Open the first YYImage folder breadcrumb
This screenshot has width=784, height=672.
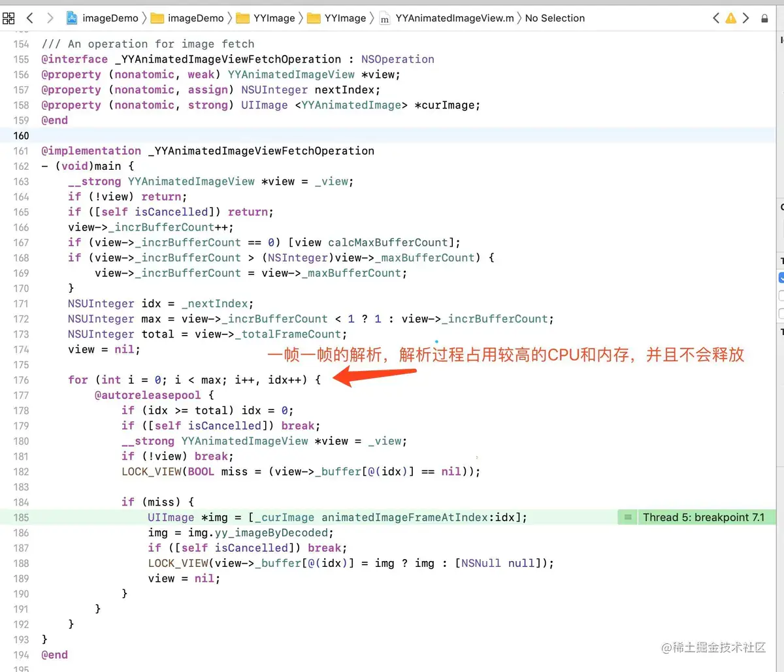point(265,18)
